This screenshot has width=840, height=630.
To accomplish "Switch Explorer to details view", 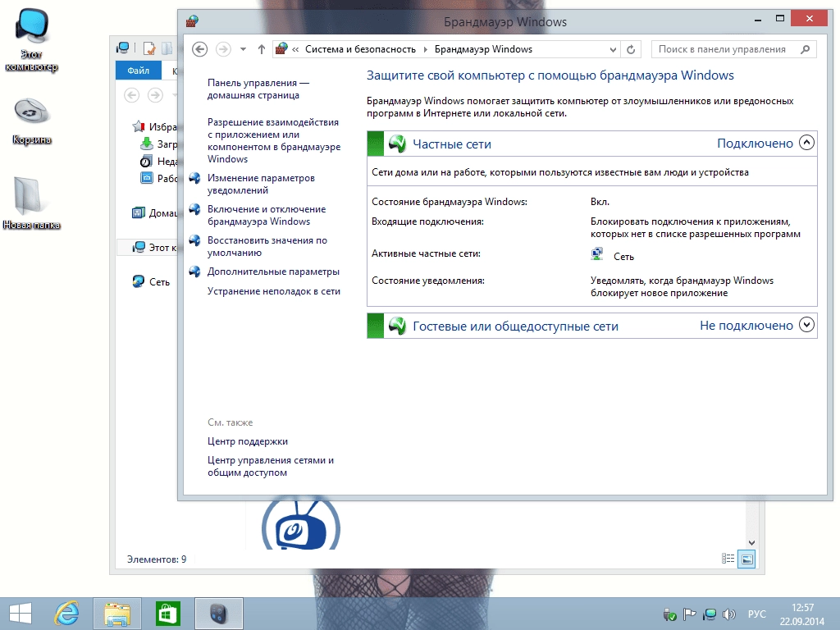I will coord(728,559).
